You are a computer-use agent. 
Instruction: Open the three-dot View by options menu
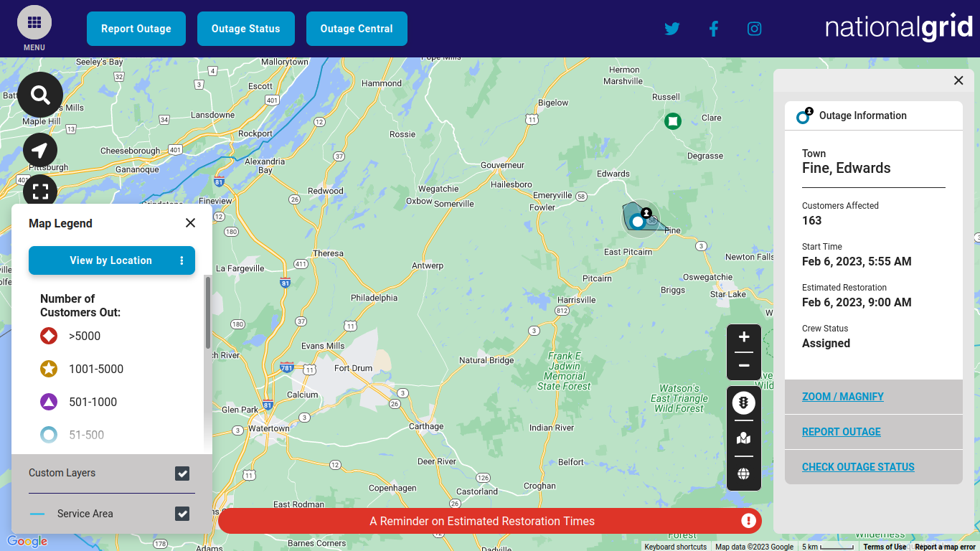(182, 260)
